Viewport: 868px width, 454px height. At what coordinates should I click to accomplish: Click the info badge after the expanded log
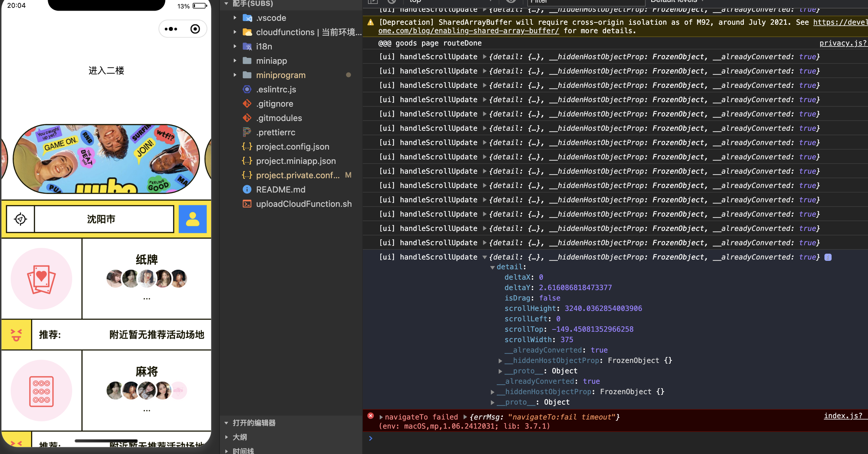828,257
